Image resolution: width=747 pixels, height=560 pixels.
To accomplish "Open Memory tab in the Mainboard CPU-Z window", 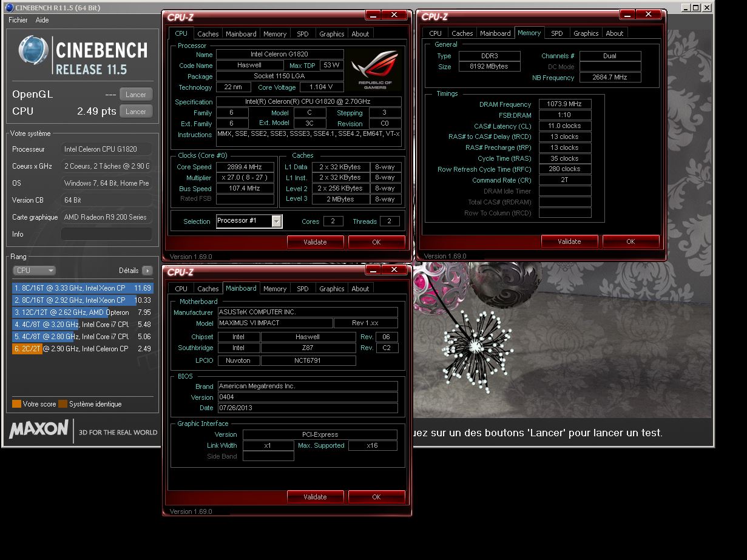I will [275, 289].
